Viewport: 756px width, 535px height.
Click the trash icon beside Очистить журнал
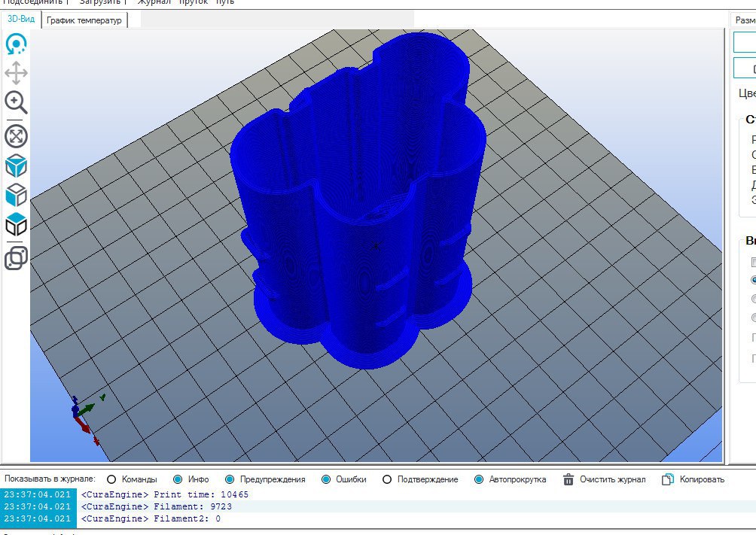click(x=569, y=479)
